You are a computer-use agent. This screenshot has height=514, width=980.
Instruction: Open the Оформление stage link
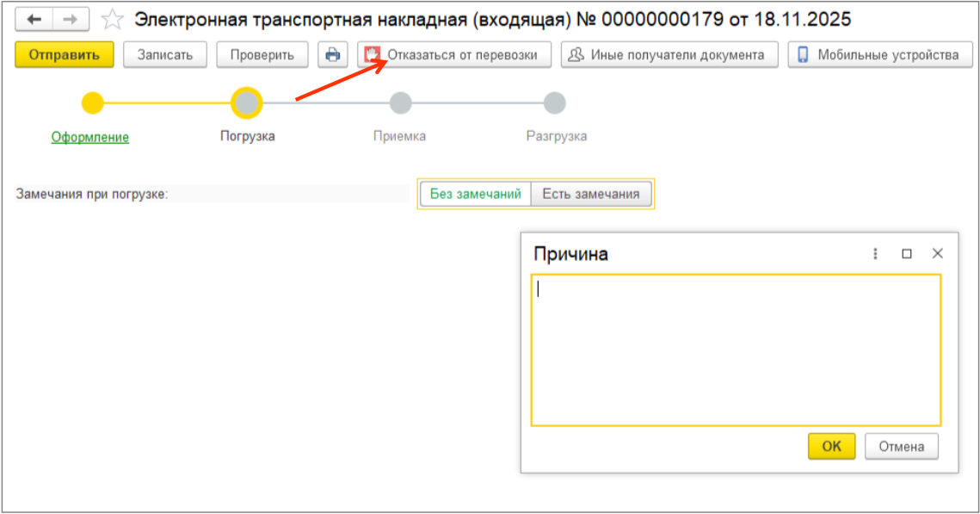(90, 137)
